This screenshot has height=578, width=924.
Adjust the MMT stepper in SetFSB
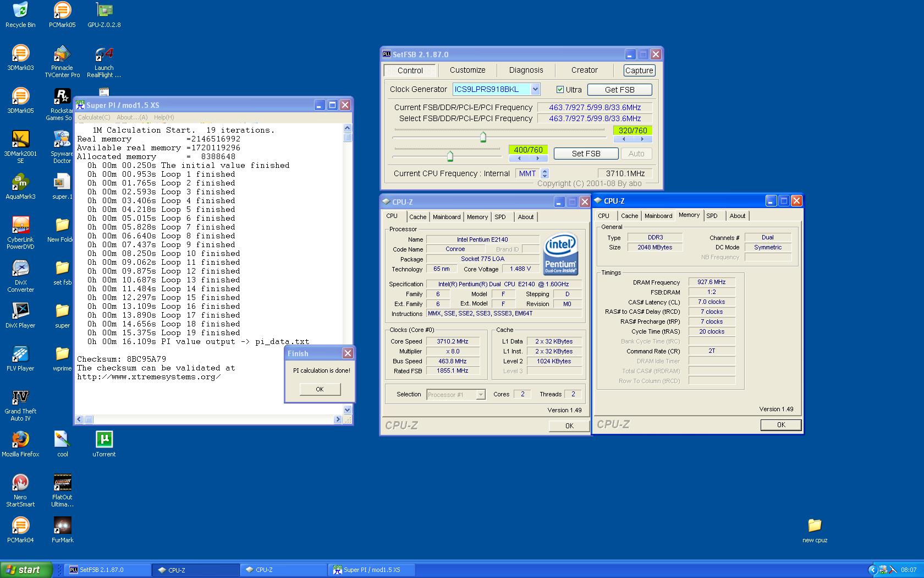point(544,173)
